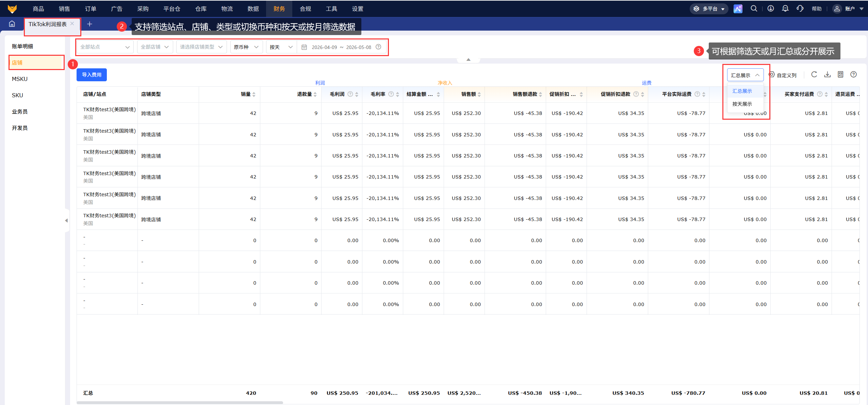Open the 数据 top menu
868x405 pixels.
[253, 9]
